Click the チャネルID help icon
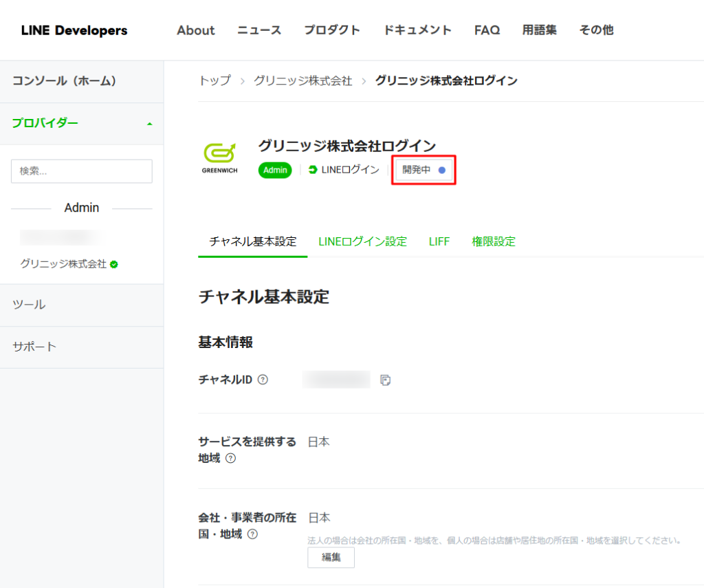This screenshot has width=704, height=588. point(263,380)
